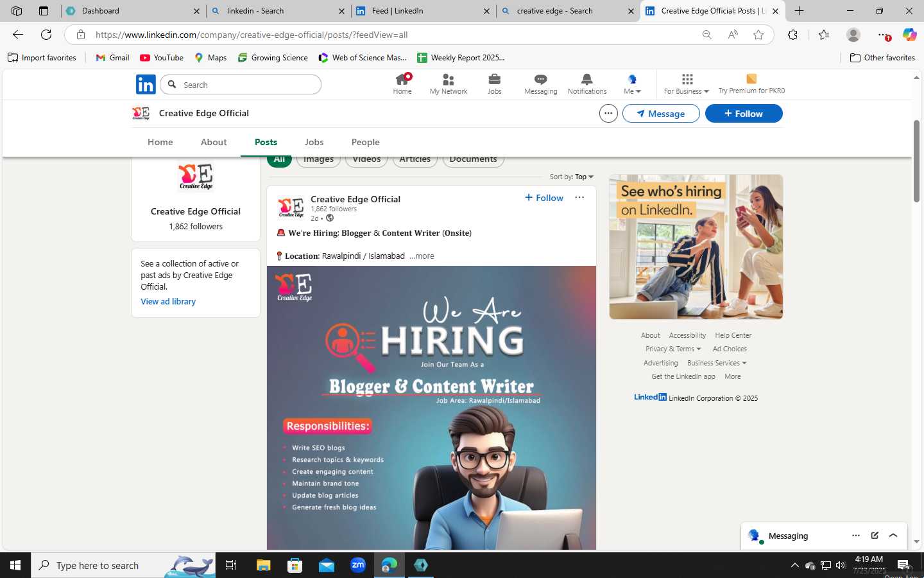This screenshot has width=924, height=578.
Task: Filter posts by Images
Action: tap(318, 160)
